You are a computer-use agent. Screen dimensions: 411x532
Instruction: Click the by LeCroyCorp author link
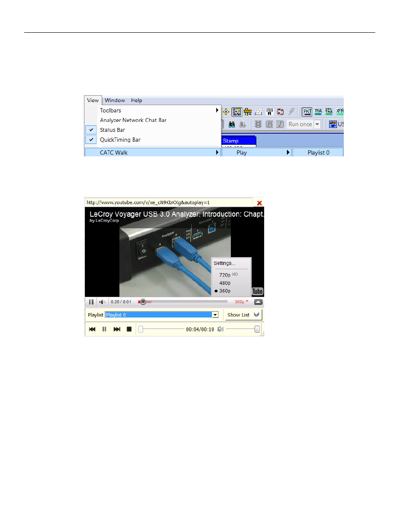[x=104, y=221]
